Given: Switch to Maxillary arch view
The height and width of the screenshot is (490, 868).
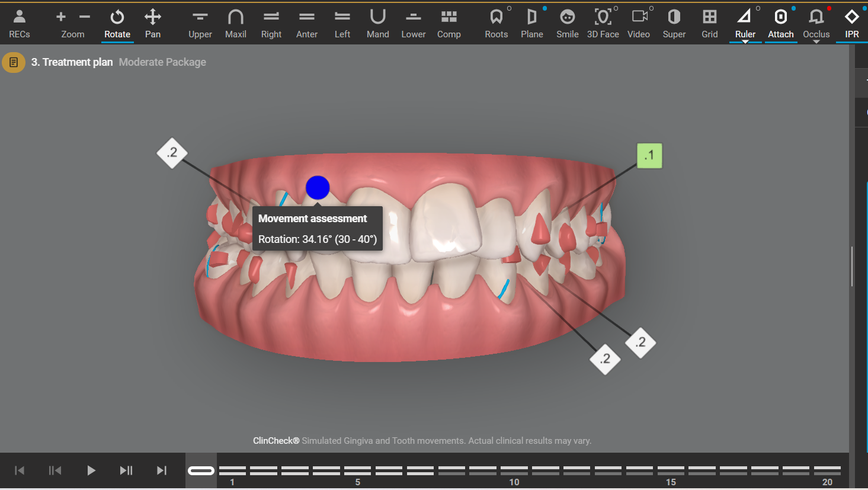Looking at the screenshot, I should tap(235, 24).
